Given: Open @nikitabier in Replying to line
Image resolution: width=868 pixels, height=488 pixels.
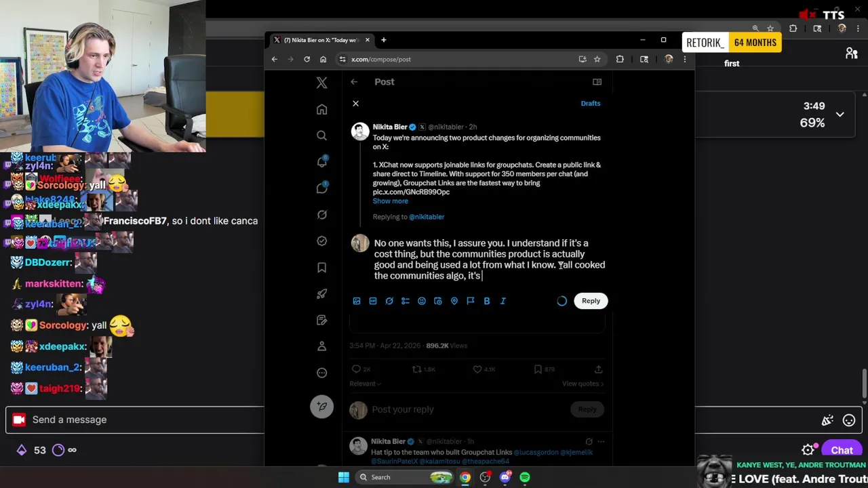Looking at the screenshot, I should pyautogui.click(x=427, y=217).
